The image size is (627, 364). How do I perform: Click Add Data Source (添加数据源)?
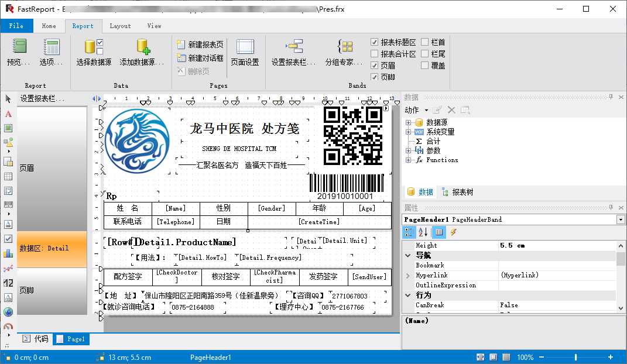[142, 52]
